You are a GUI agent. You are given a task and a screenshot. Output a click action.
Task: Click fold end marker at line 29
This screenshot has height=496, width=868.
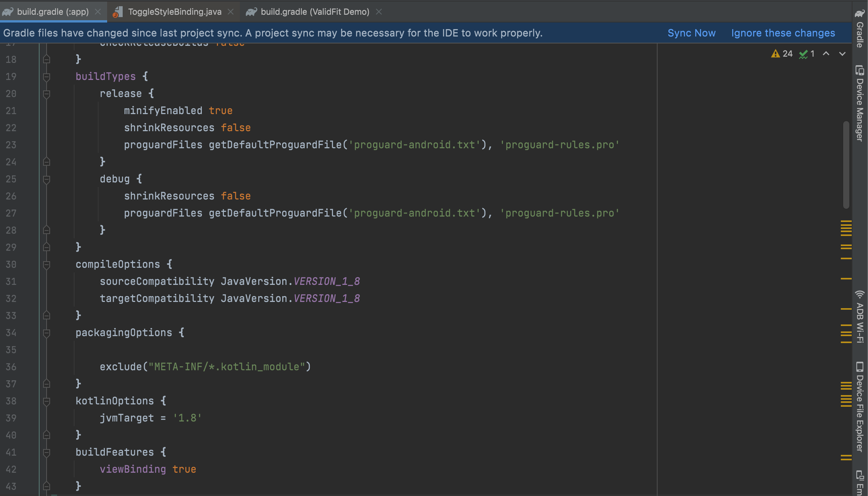(x=47, y=247)
